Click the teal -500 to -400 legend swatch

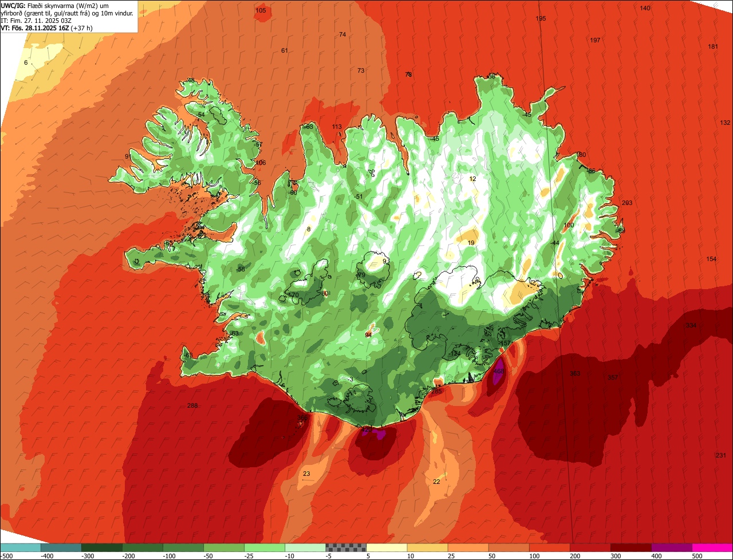point(21,547)
